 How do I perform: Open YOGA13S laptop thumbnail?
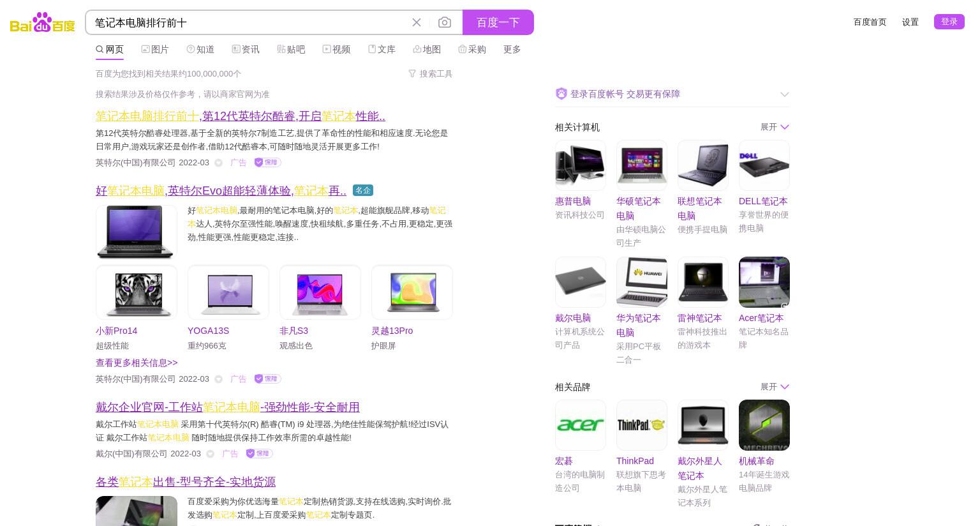click(x=228, y=292)
